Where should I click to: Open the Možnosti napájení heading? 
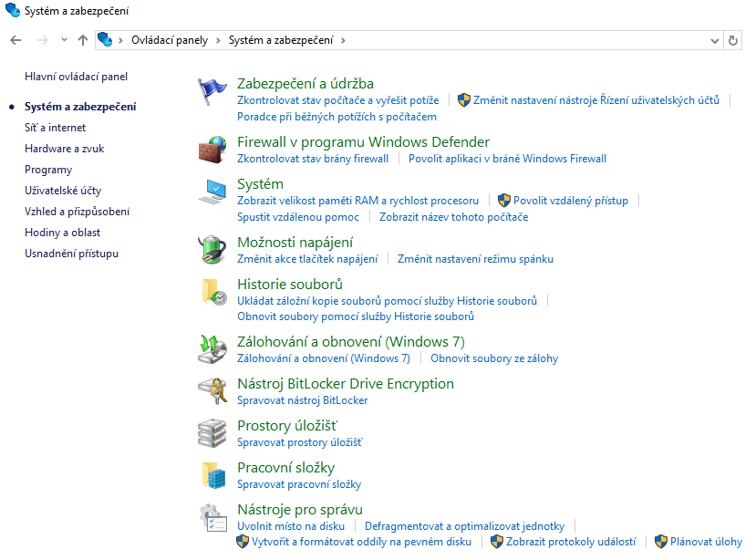click(x=295, y=243)
